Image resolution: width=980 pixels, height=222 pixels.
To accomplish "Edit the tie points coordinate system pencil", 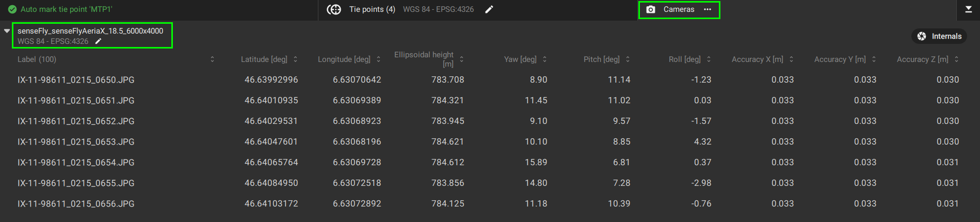I will point(489,9).
